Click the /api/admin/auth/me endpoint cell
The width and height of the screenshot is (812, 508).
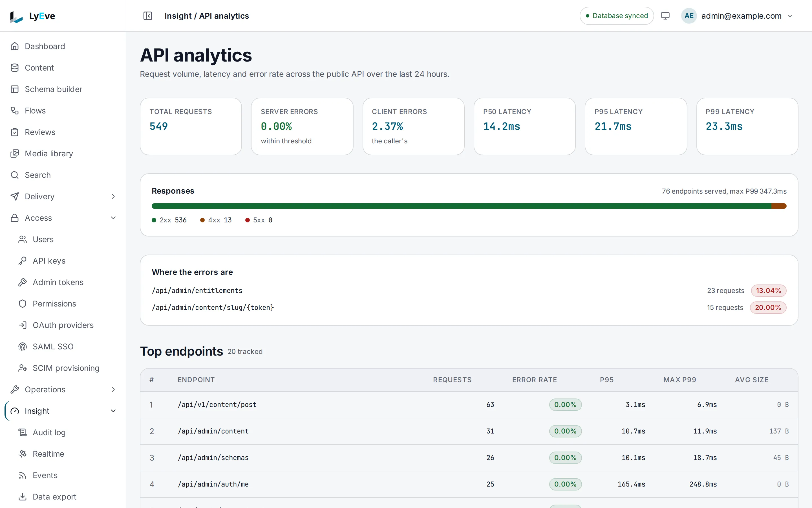pos(213,484)
